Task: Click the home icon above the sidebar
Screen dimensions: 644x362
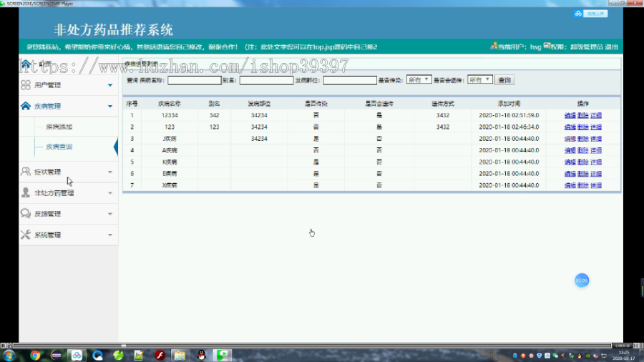Action: click(26, 64)
